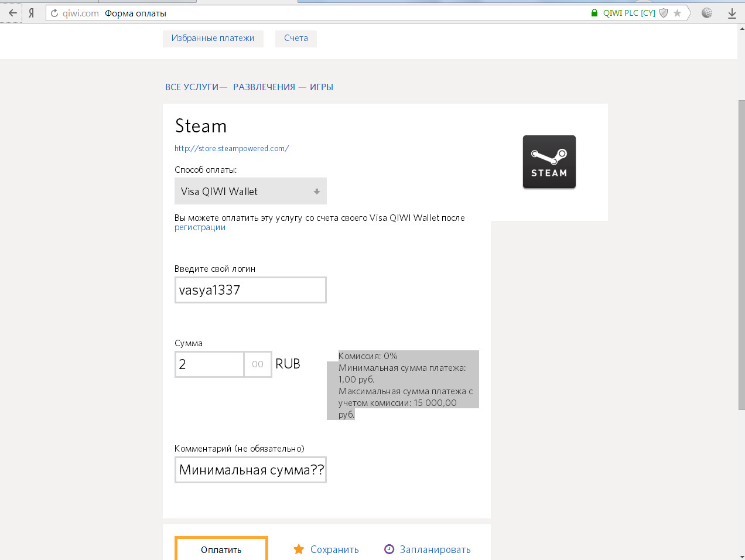Focus the kopecks 00 field
This screenshot has width=745, height=560.
coord(258,364)
